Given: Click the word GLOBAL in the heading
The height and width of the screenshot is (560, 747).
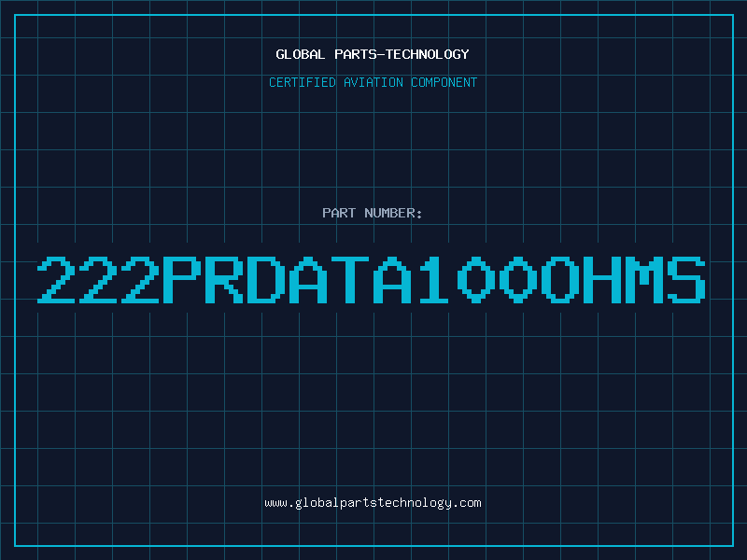Looking at the screenshot, I should (x=301, y=54).
